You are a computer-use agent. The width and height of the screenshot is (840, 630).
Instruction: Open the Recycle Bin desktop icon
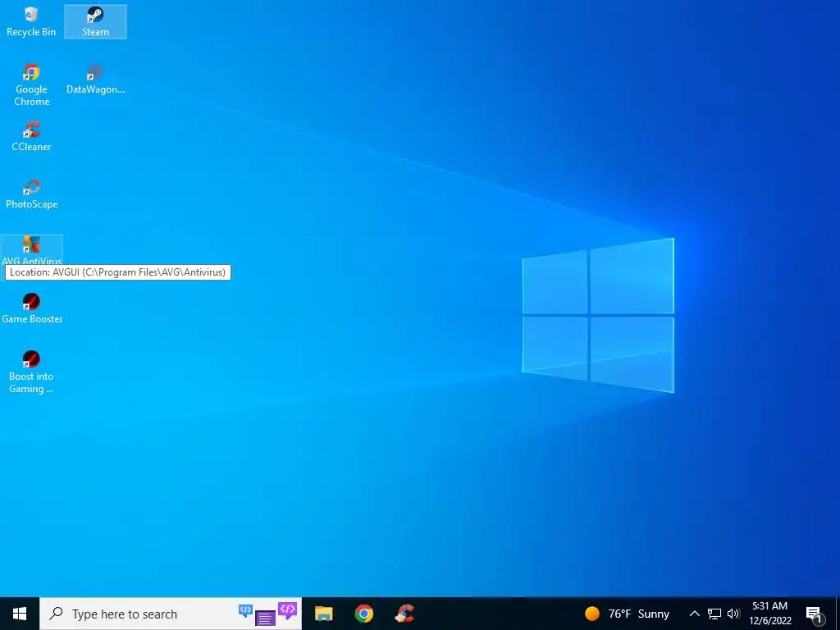point(31,22)
